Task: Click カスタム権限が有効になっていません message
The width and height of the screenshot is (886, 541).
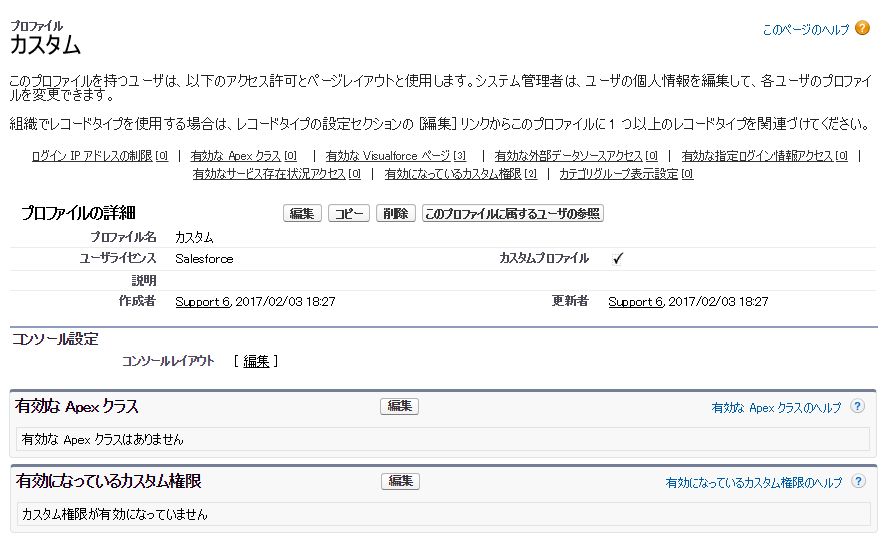Action: pyautogui.click(x=115, y=514)
